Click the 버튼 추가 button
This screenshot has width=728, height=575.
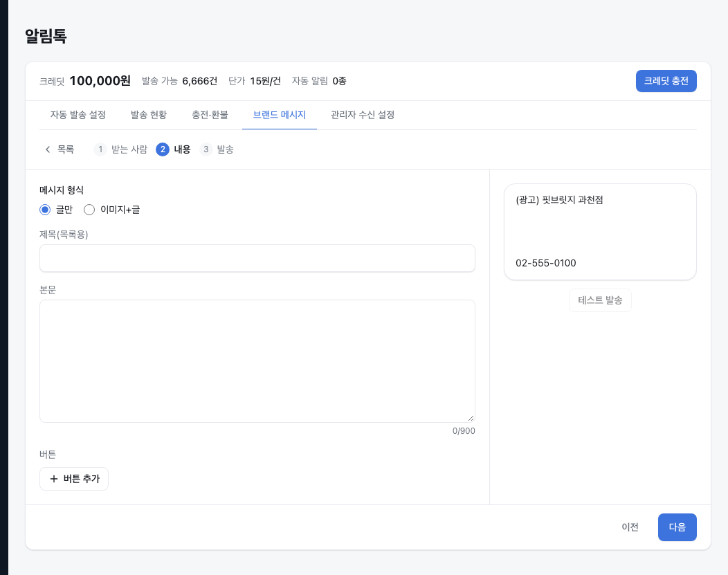coord(74,478)
